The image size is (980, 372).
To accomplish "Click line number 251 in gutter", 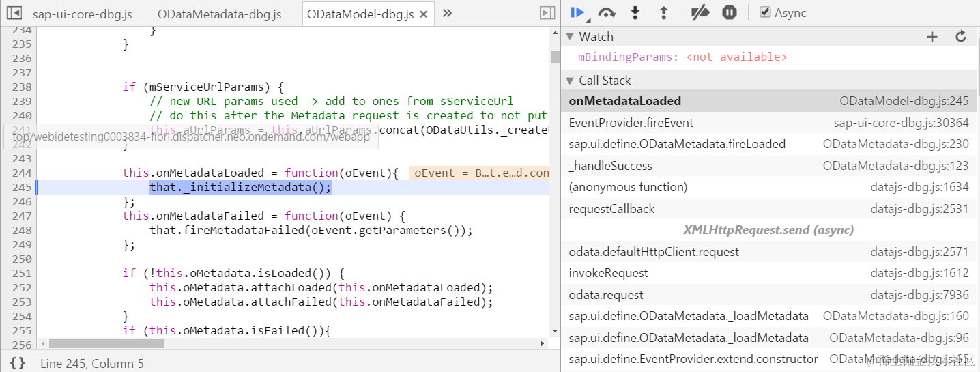I will (23, 273).
